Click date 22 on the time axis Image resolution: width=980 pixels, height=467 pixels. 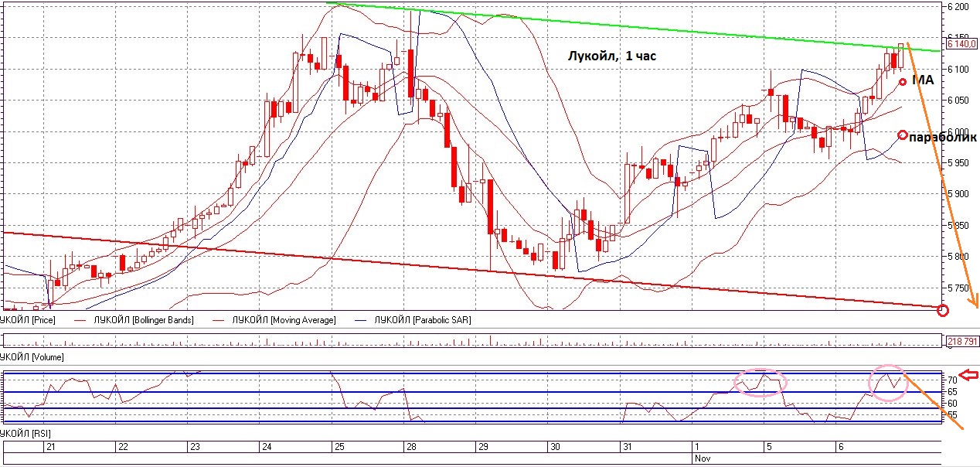(x=122, y=447)
